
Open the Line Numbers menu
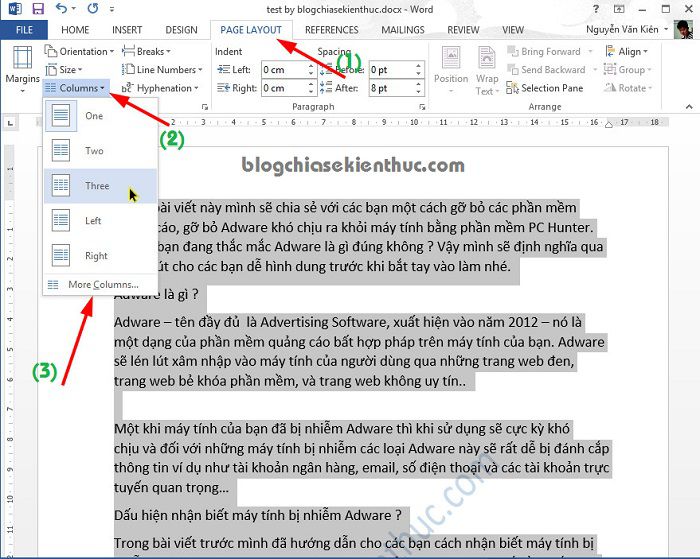click(x=162, y=70)
